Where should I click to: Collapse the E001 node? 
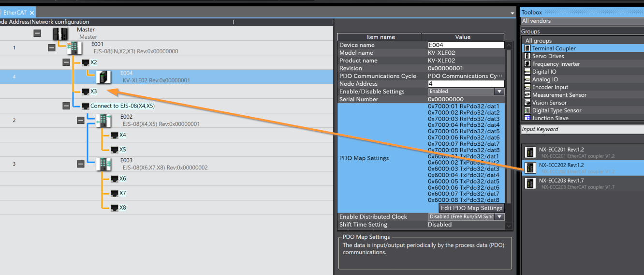coord(52,48)
